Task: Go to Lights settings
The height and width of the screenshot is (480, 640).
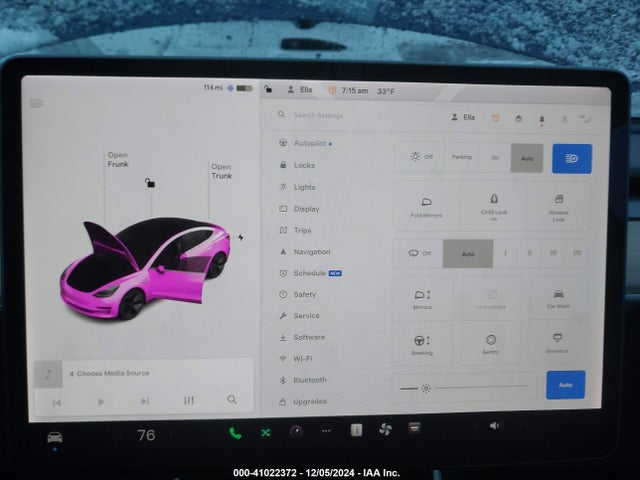Action: tap(297, 187)
